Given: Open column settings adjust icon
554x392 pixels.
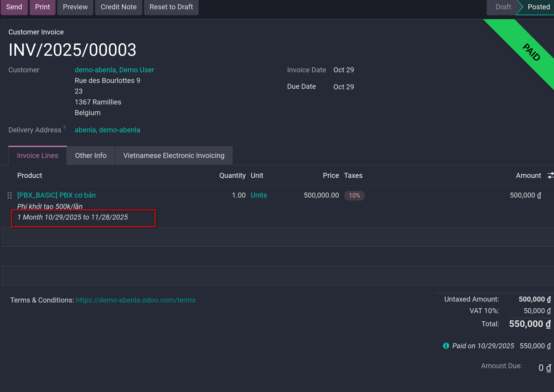Looking at the screenshot, I should pos(550,175).
